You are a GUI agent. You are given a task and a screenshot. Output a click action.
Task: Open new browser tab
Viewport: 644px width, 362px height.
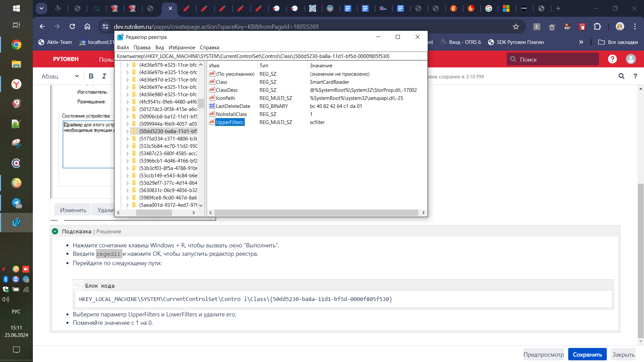point(558,8)
